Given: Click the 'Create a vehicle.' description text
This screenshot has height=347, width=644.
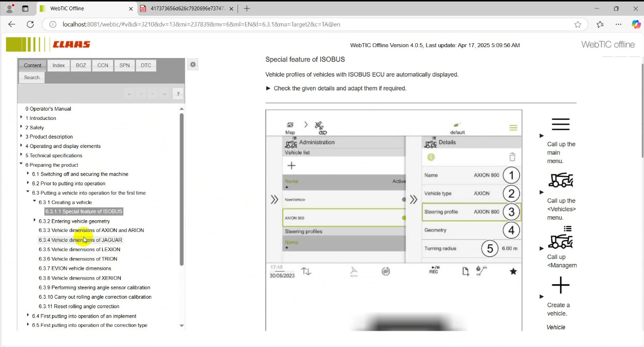Looking at the screenshot, I should [x=559, y=309].
